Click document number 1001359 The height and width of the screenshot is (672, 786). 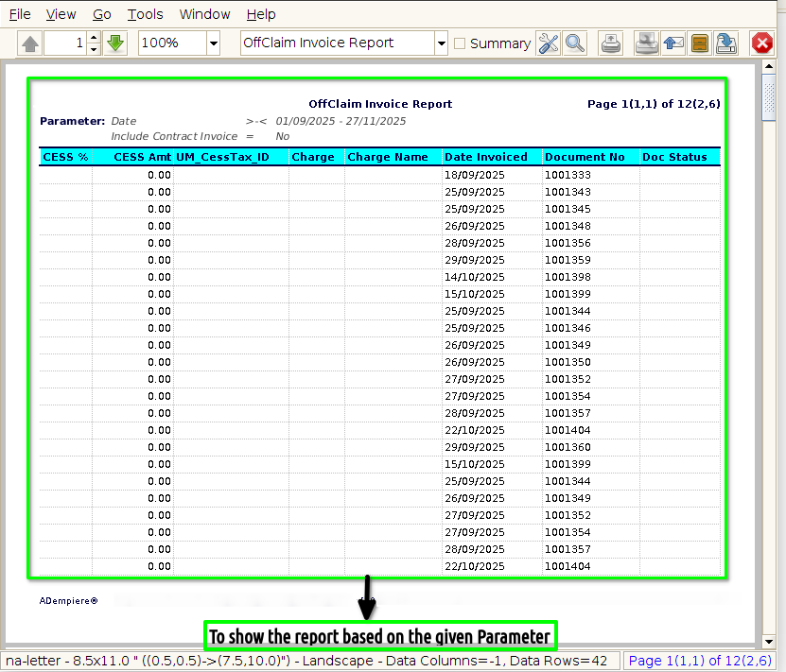pos(568,260)
